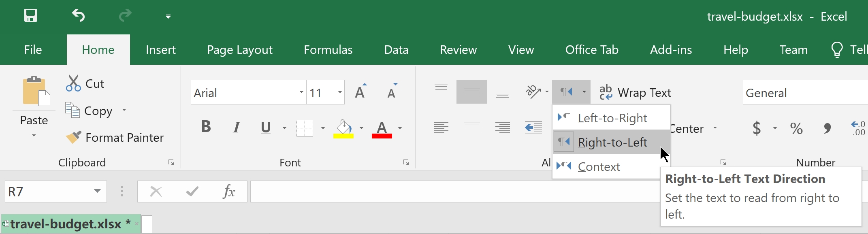Decrease the font size
The width and height of the screenshot is (868, 234).
pos(392,91)
